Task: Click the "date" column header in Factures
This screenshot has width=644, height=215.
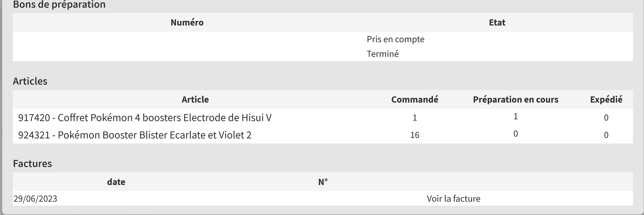Action: tap(116, 182)
